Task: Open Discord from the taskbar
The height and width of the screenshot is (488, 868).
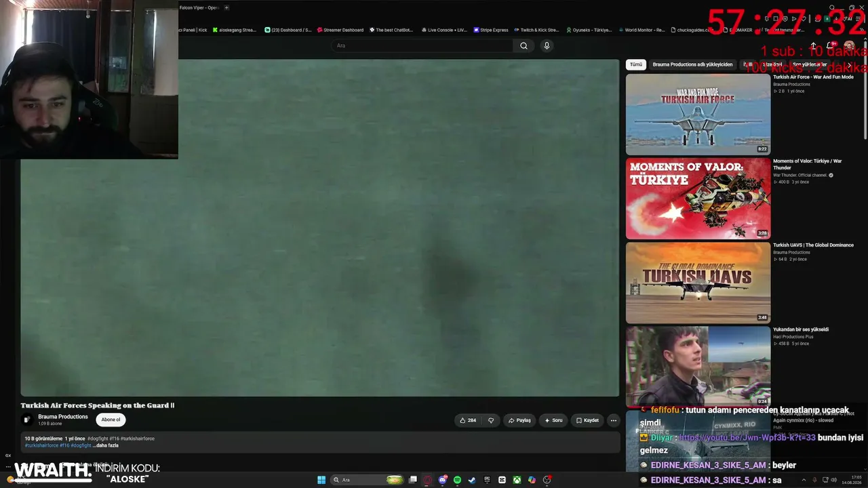Action: pos(443,480)
